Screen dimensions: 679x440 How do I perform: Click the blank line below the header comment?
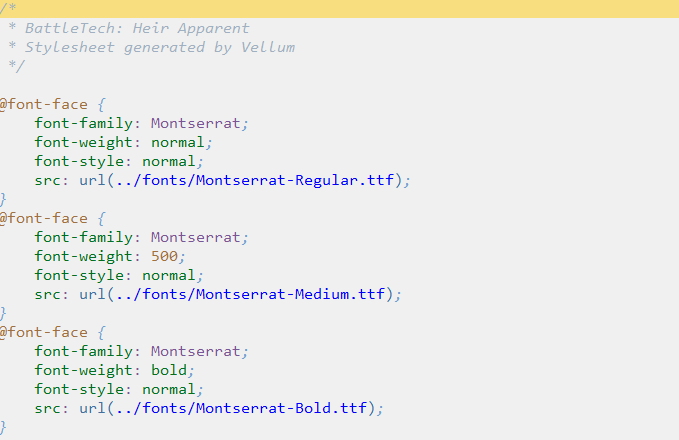[x=300, y=85]
